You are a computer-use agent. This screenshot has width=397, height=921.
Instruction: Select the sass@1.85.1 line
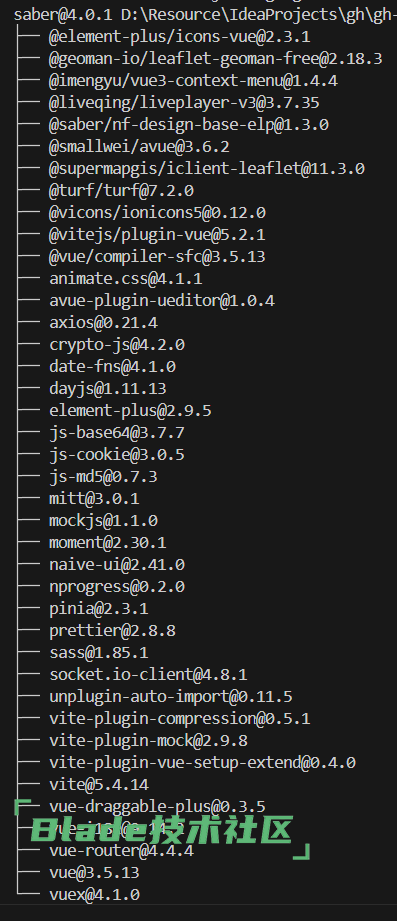pyautogui.click(x=99, y=653)
